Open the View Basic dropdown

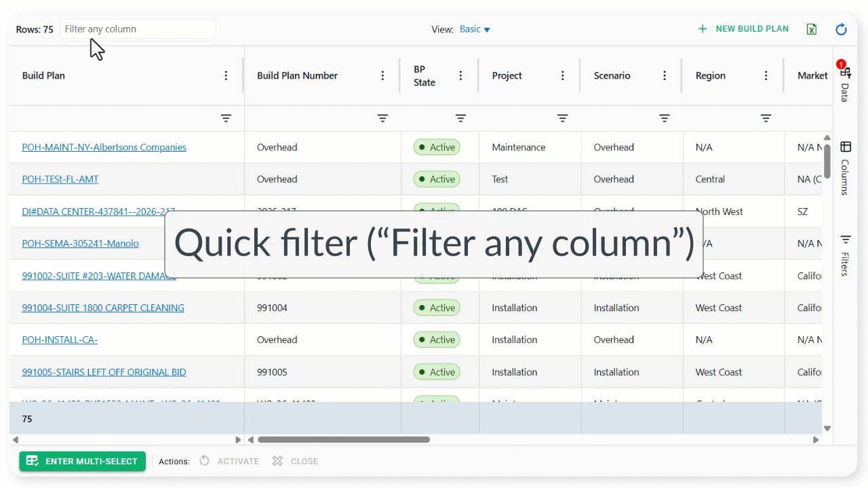point(475,29)
